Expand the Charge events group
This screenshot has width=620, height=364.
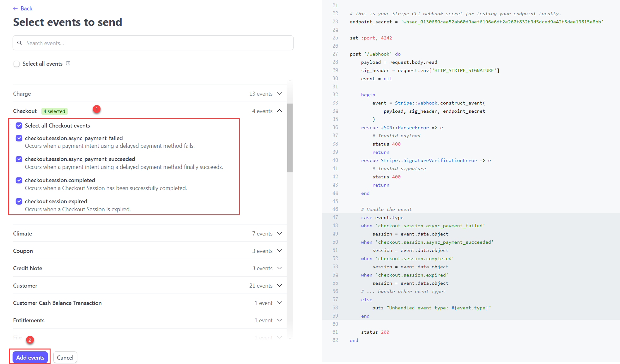(x=279, y=94)
